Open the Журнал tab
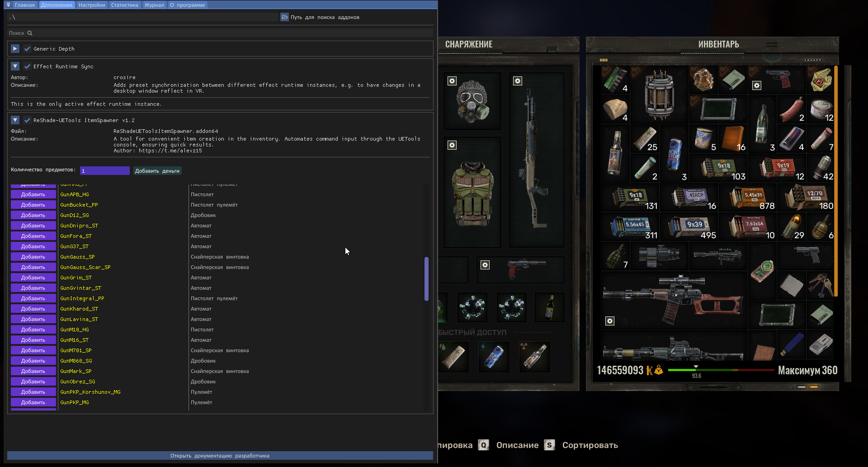This screenshot has height=467, width=868. 154,5
